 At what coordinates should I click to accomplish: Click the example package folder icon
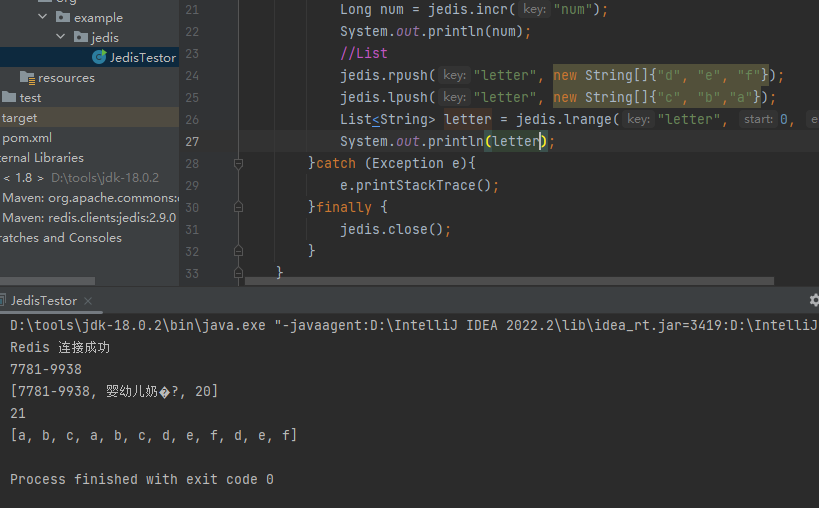coord(64,18)
